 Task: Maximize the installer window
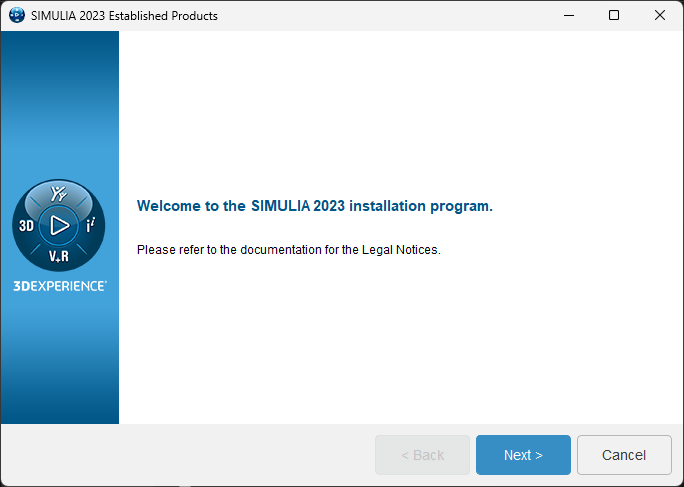[x=614, y=16]
